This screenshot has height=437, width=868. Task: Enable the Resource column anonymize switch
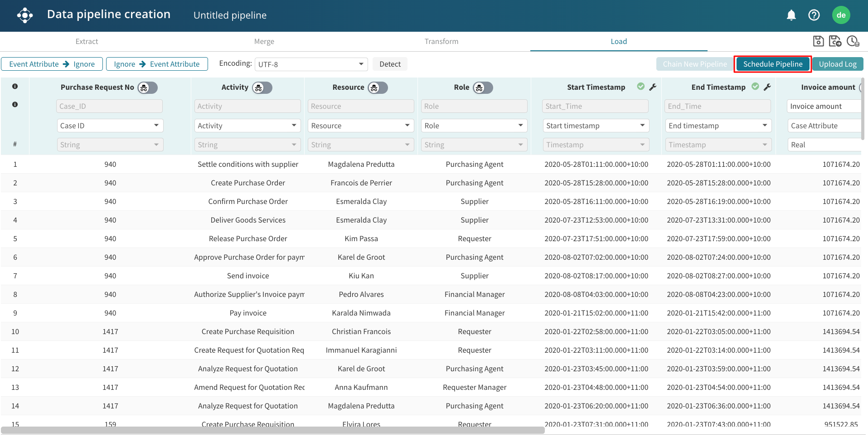(x=378, y=88)
